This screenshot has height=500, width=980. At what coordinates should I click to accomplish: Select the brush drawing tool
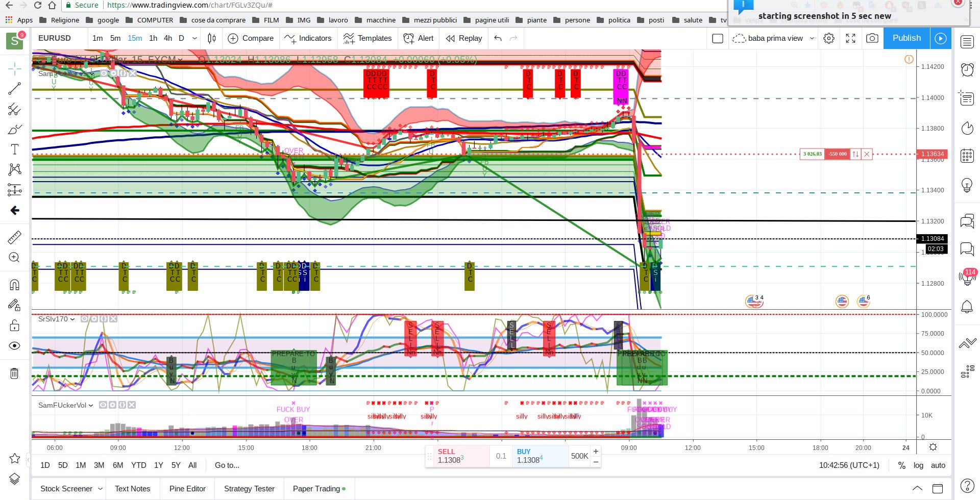click(x=15, y=129)
